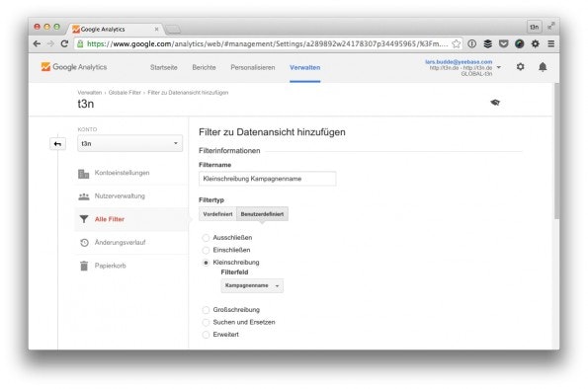Bookmark page with the star icon
Viewport: 588px width, 389px height.
point(456,43)
